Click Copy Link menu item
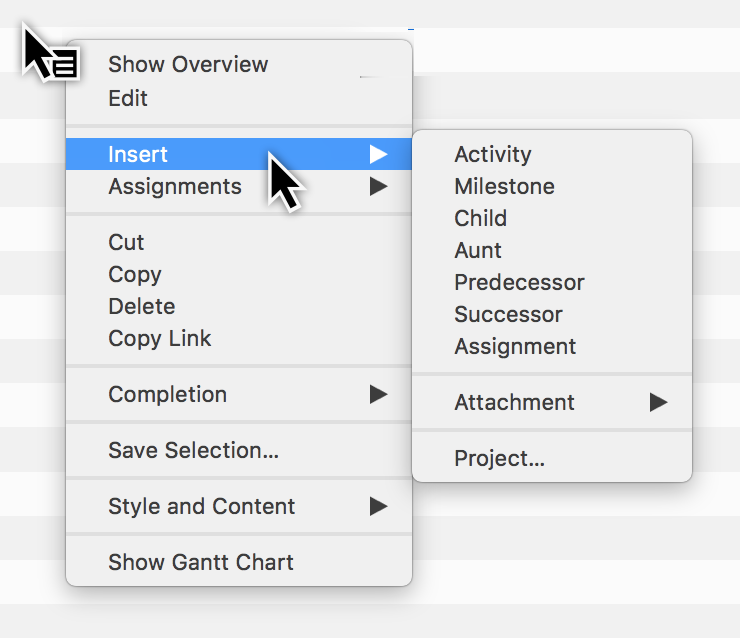The width and height of the screenshot is (740, 638). click(160, 339)
